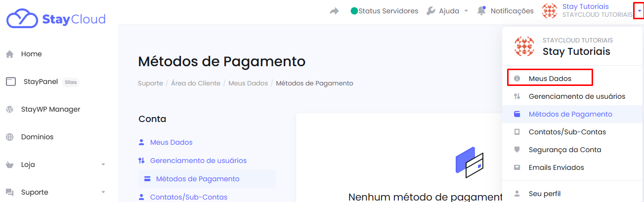Expand the Suporte sidebar submenu arrow
This screenshot has width=644, height=202.
(103, 192)
